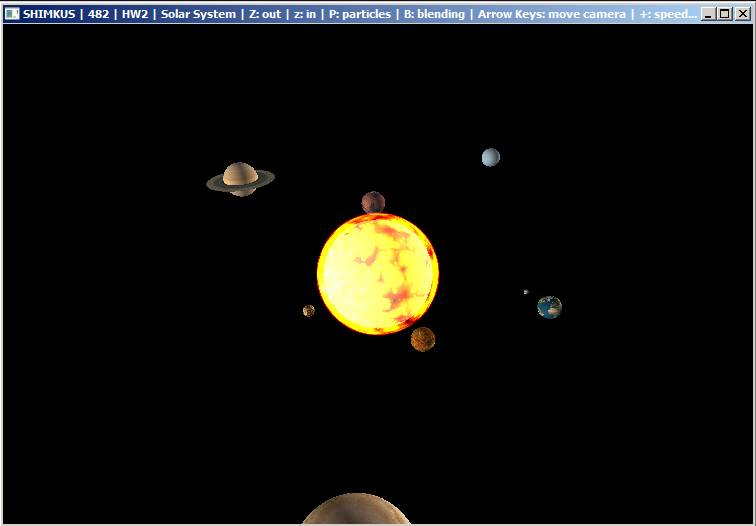Click the reddish-brown planet above the Sun
This screenshot has height=526, width=756.
(373, 203)
